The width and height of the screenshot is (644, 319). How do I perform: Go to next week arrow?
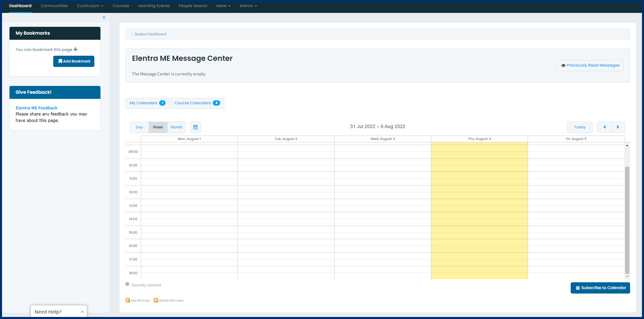pyautogui.click(x=618, y=127)
